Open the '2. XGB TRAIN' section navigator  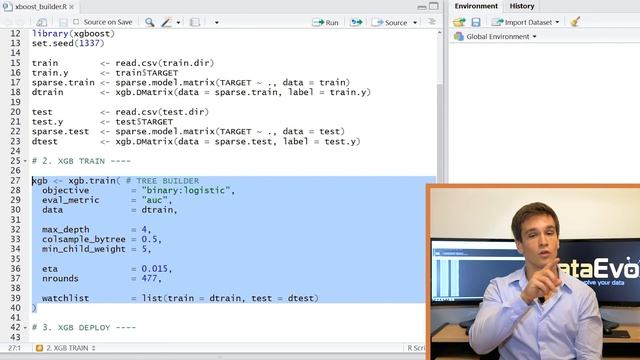[x=66, y=348]
